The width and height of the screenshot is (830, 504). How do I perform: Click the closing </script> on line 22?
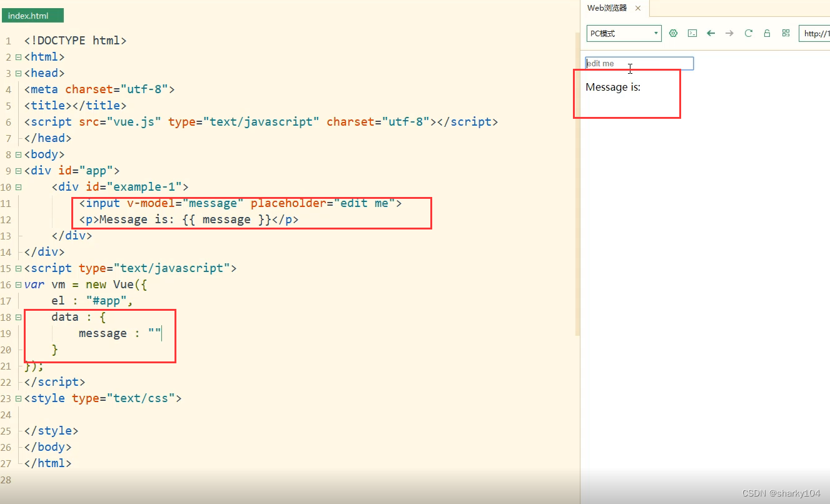click(x=55, y=382)
